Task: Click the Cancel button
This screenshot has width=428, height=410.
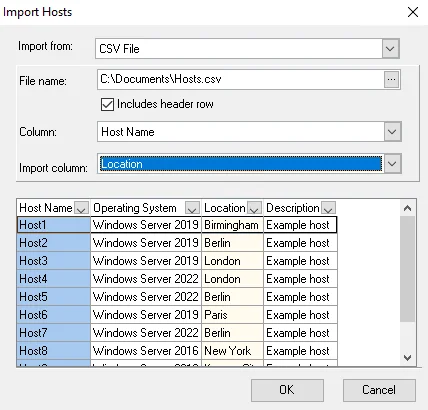Action: tap(379, 390)
